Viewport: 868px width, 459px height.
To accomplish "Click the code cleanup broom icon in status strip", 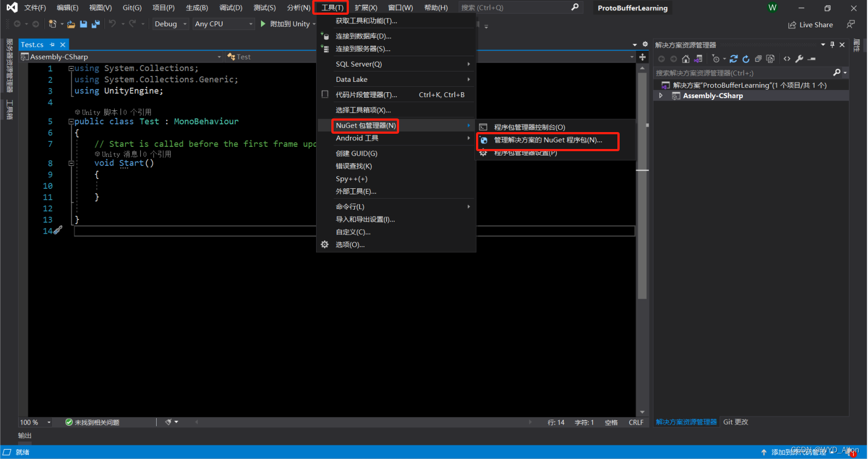I will click(169, 422).
